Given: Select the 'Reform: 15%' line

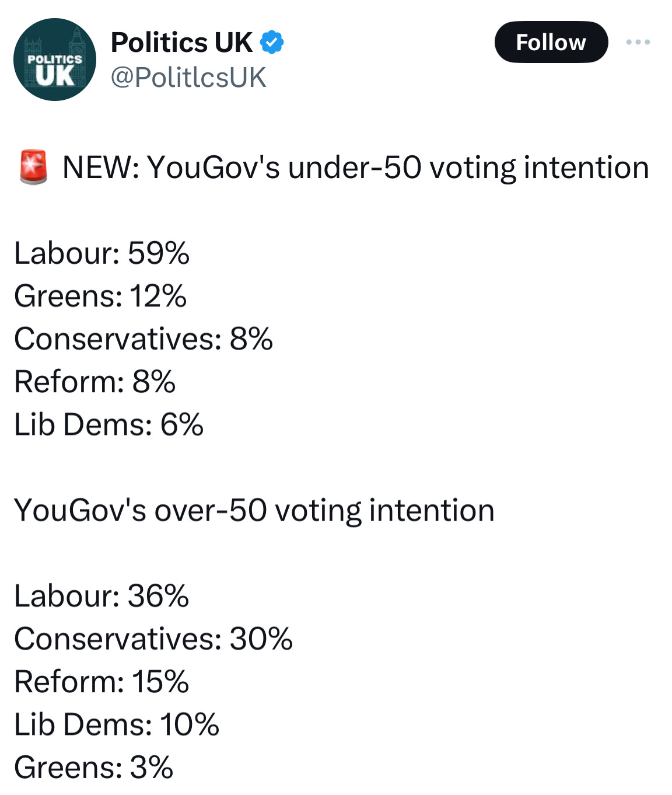Looking at the screenshot, I should pyautogui.click(x=101, y=682).
